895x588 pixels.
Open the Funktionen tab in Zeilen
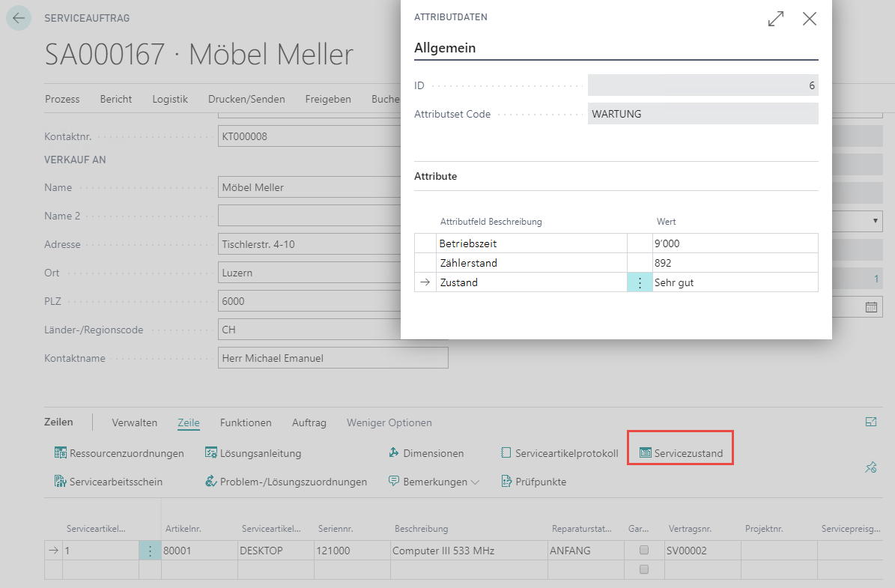(x=246, y=423)
